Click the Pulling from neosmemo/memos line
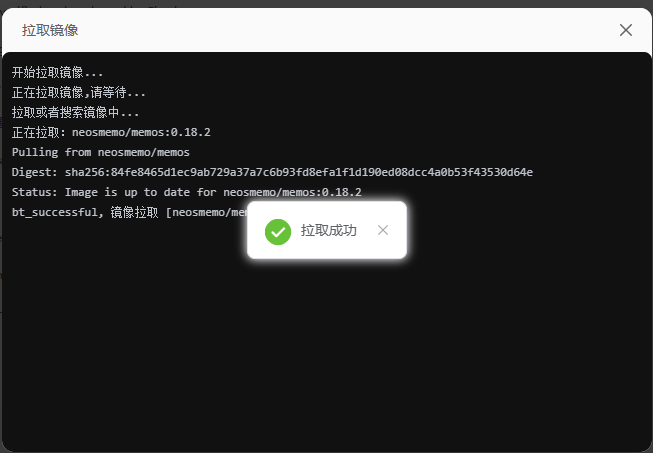Screen dimensions: 653x453 point(100,152)
